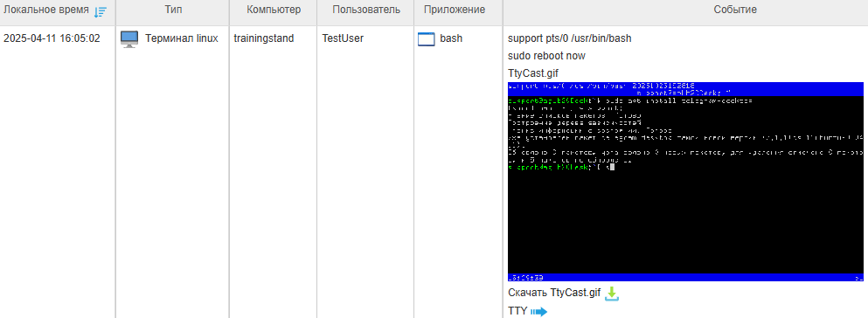This screenshot has height=318, width=868.
Task: Click the Скачать TtyCast.gif link
Action: tap(554, 294)
